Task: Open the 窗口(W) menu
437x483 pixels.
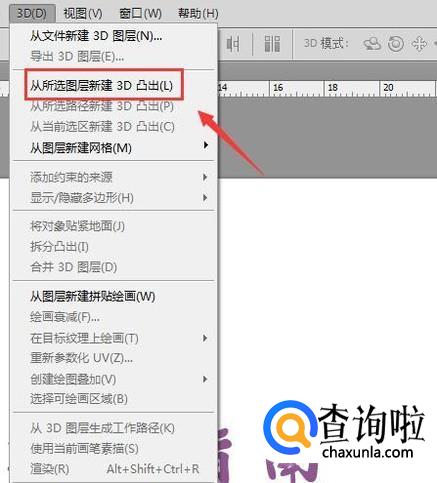Action: point(140,14)
